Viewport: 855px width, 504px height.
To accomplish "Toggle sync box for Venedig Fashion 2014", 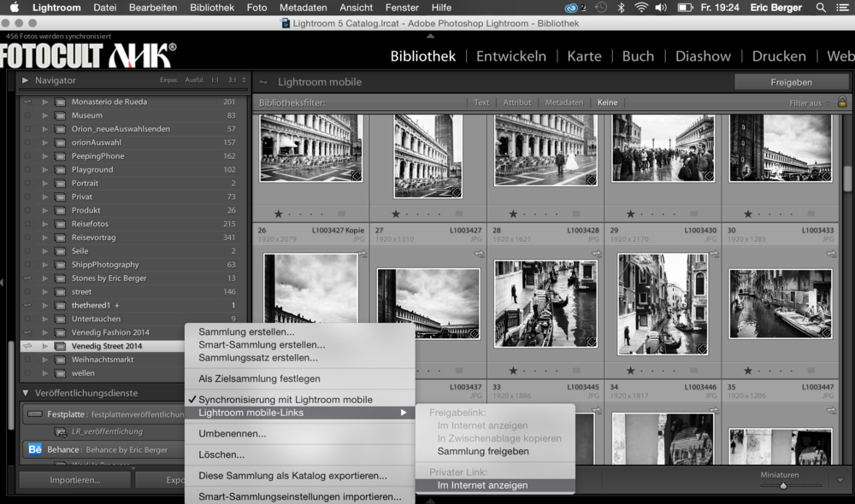I will (27, 332).
